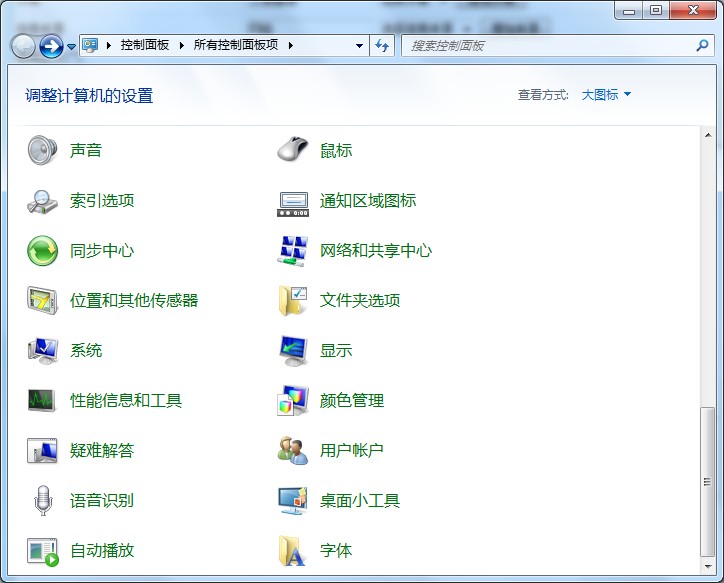
Task: Click the scrollbar down arrow
Action: tap(708, 566)
